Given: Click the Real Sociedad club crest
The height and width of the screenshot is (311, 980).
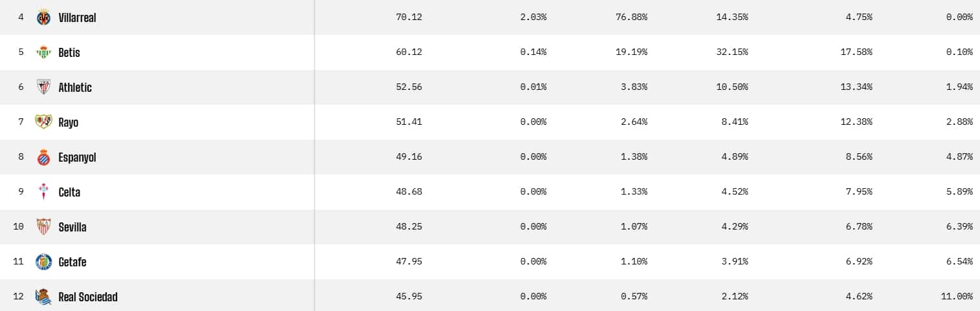Looking at the screenshot, I should point(43,297).
